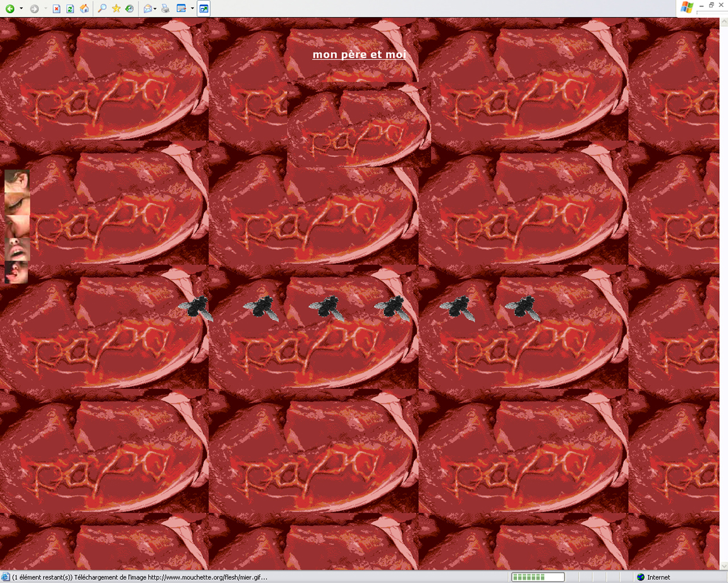Expand the Mail dropdown arrow

tap(155, 9)
